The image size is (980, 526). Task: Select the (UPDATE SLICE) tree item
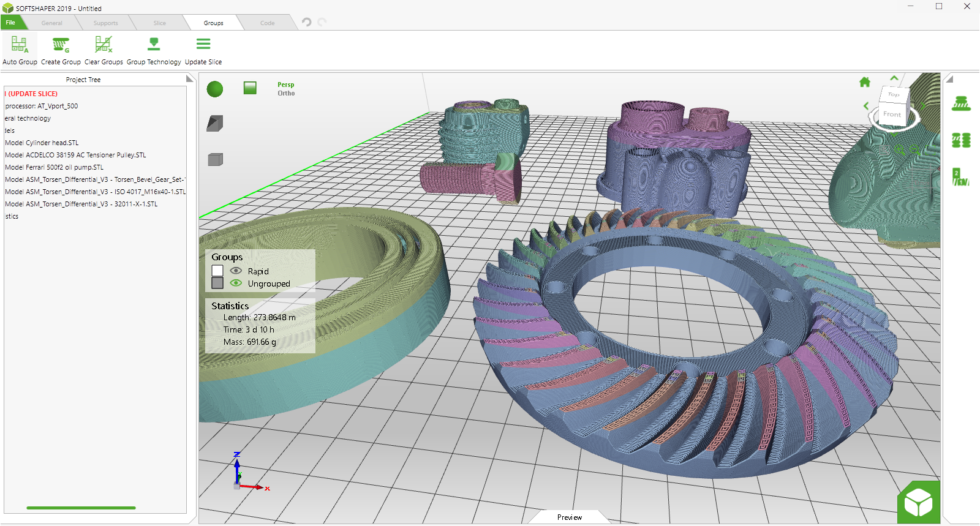click(32, 94)
